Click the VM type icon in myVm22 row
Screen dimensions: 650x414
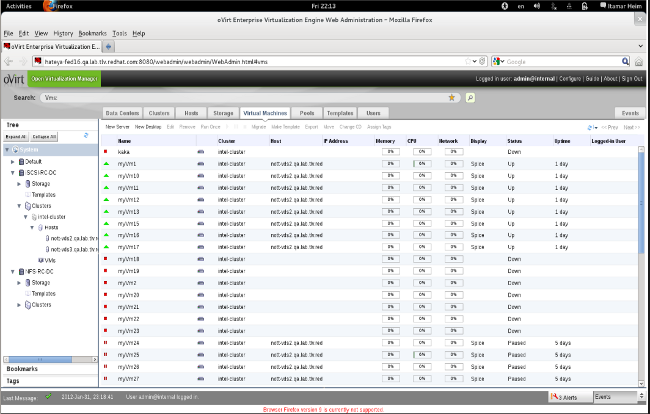pyautogui.click(x=201, y=319)
